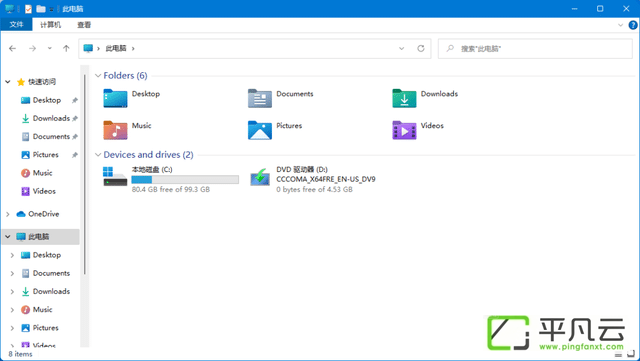
Task: Open the Music folder icon in main pane
Action: click(115, 130)
